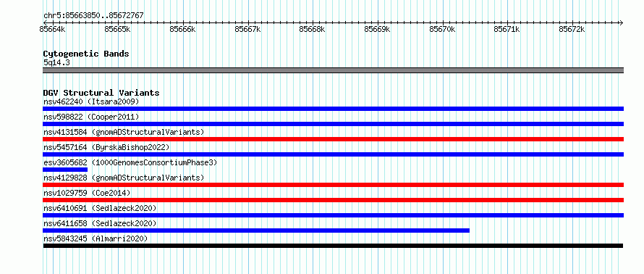Click the ruler's left arrowhead
This screenshot has width=644, height=274.
(x=45, y=22)
